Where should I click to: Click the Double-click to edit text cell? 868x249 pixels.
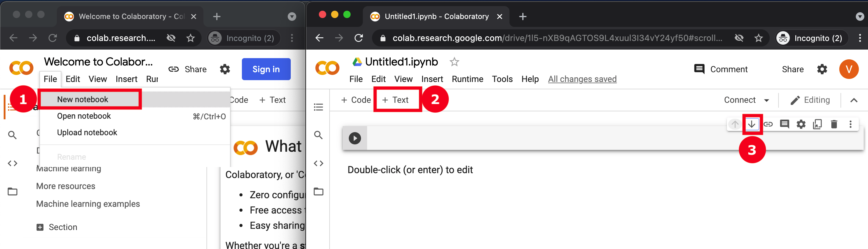pos(410,170)
